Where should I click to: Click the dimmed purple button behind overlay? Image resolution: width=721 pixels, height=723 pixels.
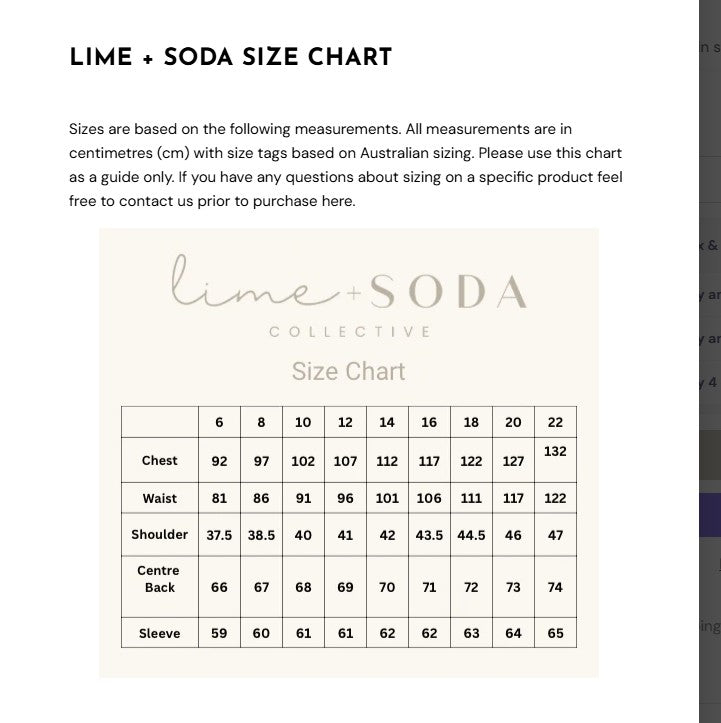tap(709, 515)
